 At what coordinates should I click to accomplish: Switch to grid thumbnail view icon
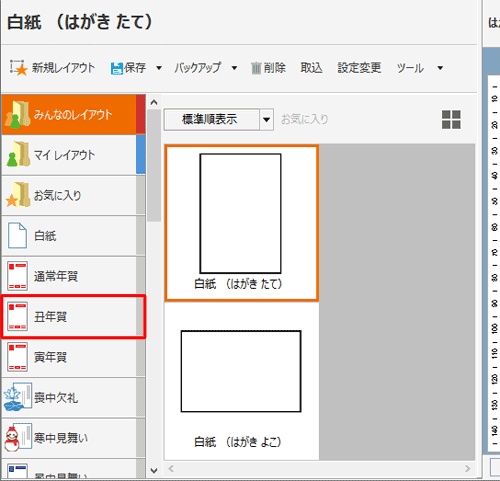[451, 119]
